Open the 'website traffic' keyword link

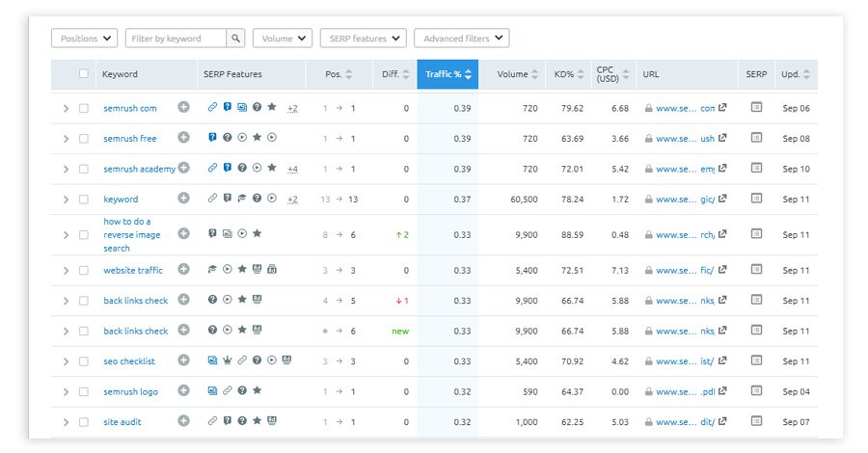pos(133,271)
